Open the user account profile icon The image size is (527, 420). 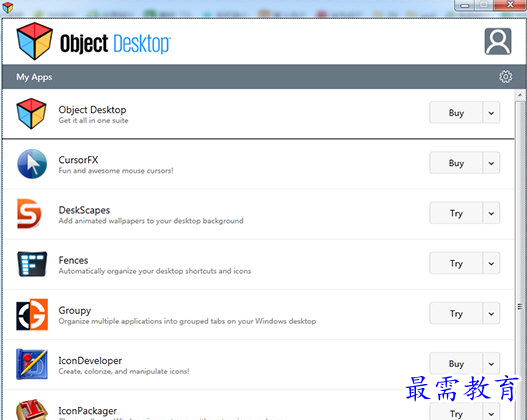pyautogui.click(x=498, y=41)
